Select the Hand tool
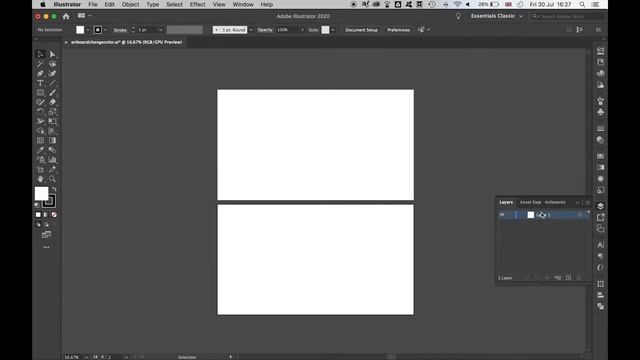This screenshot has height=360, width=640. (x=40, y=179)
